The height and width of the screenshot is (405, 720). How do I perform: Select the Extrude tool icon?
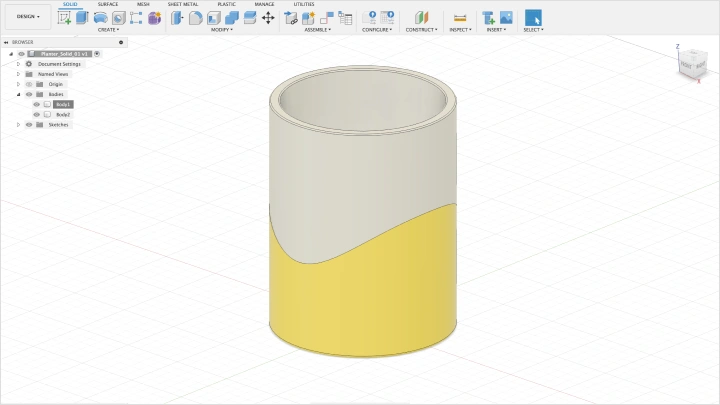[82, 17]
